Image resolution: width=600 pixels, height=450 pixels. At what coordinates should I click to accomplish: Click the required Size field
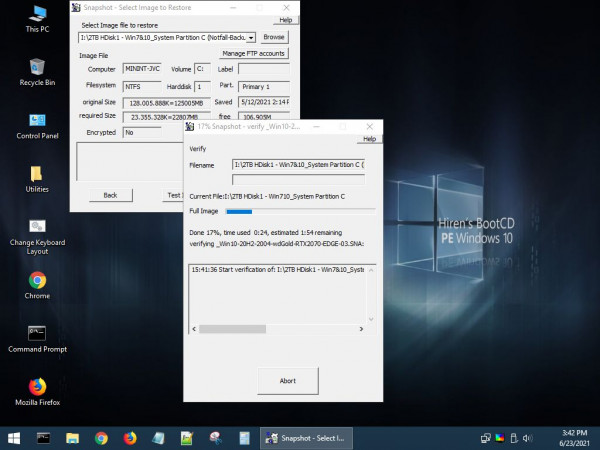(166, 117)
